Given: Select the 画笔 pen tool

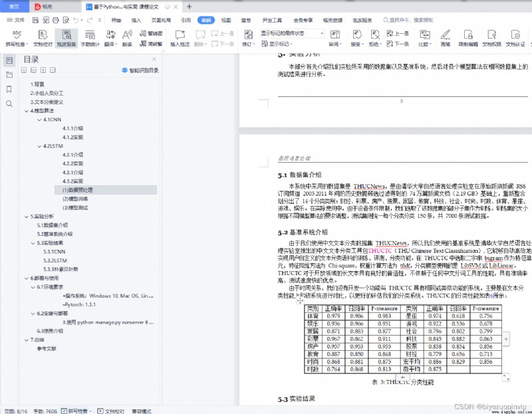Looking at the screenshot, I should click(445, 38).
